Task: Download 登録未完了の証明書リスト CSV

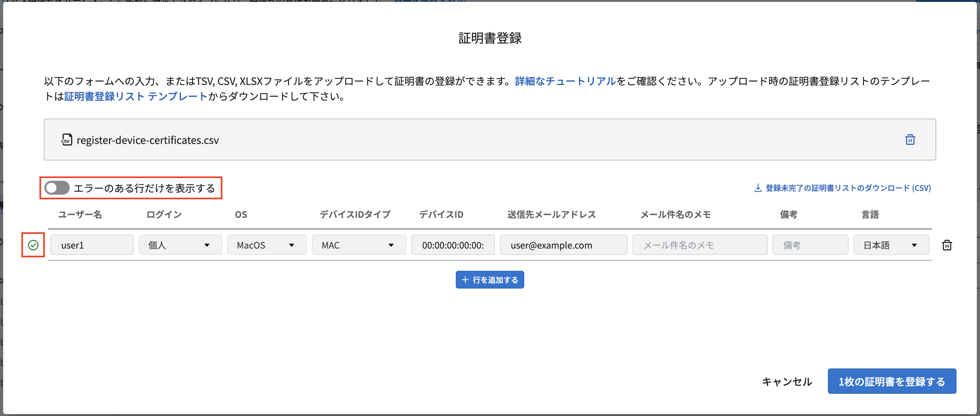Action: 842,188
